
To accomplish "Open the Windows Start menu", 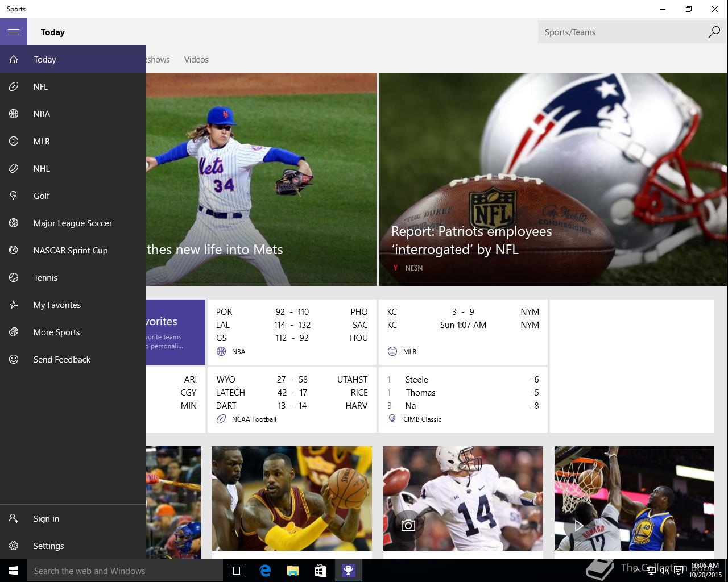I will tap(14, 571).
